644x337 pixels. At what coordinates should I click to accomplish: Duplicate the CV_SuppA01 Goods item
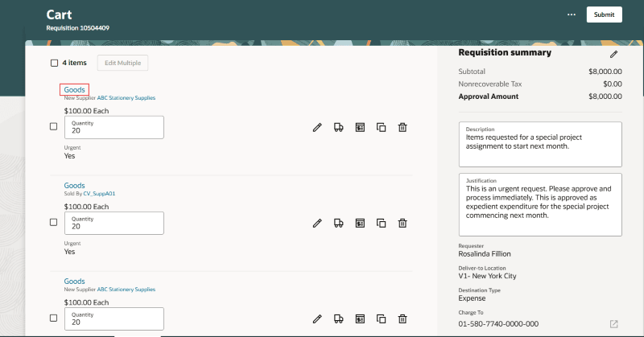click(x=381, y=224)
